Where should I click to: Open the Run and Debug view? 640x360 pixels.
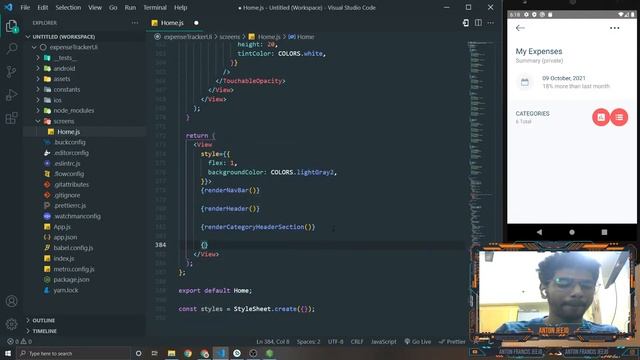(x=11, y=95)
